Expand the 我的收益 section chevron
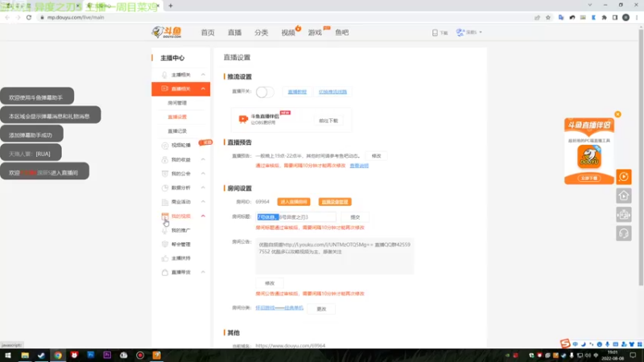The height and width of the screenshot is (362, 644). pos(203,159)
